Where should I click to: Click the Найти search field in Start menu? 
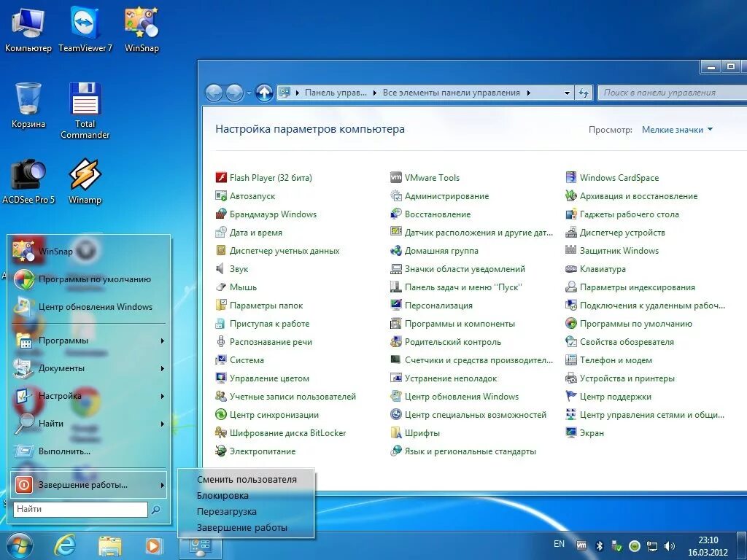(x=80, y=509)
